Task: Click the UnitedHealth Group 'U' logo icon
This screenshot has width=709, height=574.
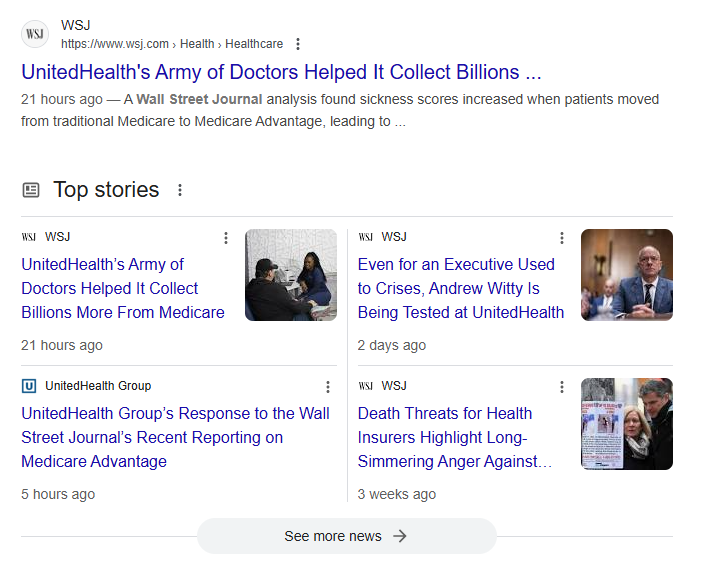Action: (x=29, y=386)
